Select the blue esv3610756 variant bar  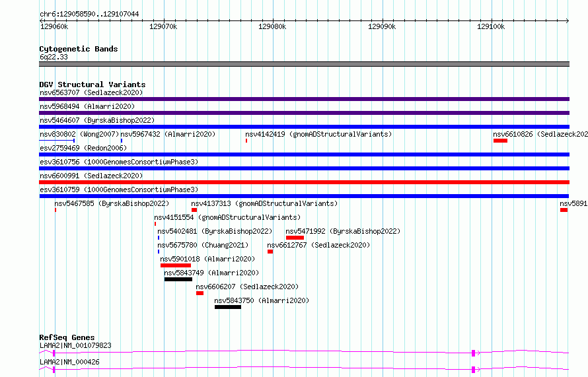point(304,168)
